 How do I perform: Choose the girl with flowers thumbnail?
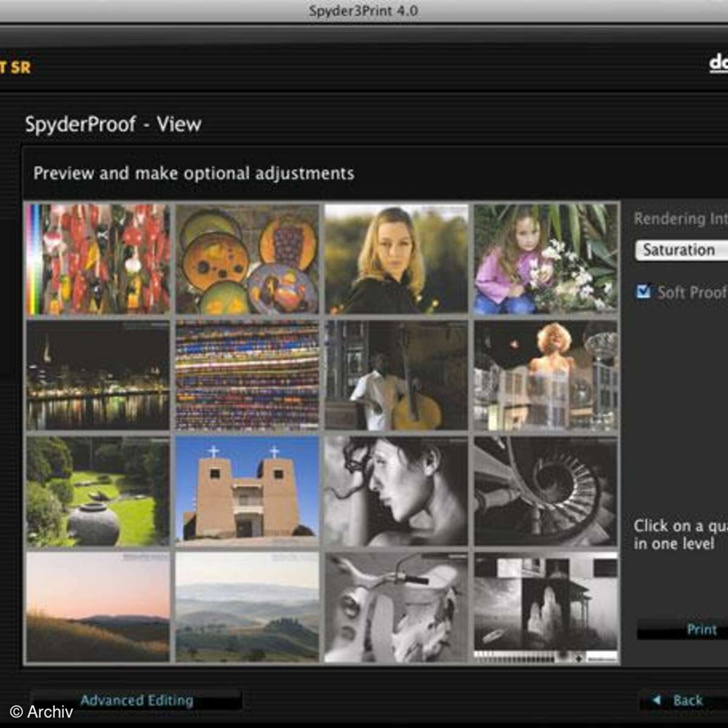tap(545, 259)
